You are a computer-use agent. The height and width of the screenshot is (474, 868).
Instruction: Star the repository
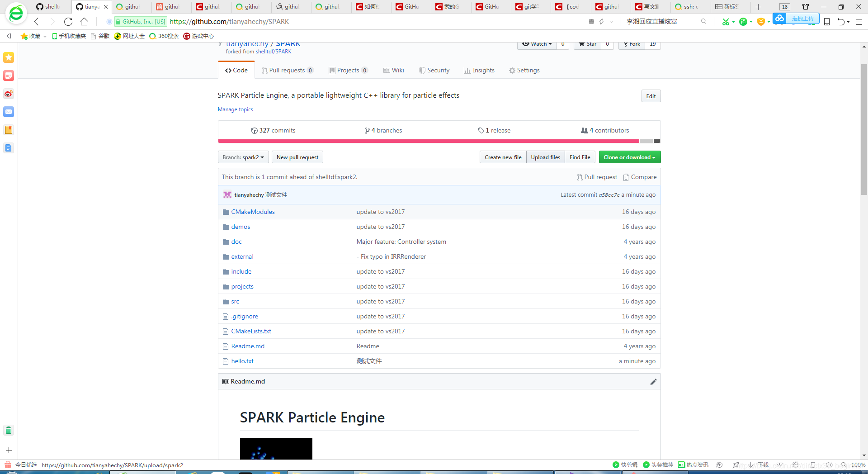[587, 44]
